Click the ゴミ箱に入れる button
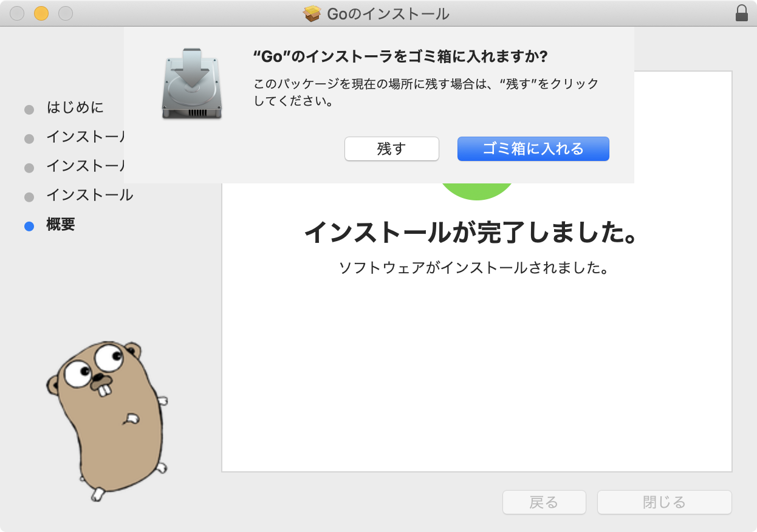Screen dimensions: 757x532 click(x=533, y=149)
